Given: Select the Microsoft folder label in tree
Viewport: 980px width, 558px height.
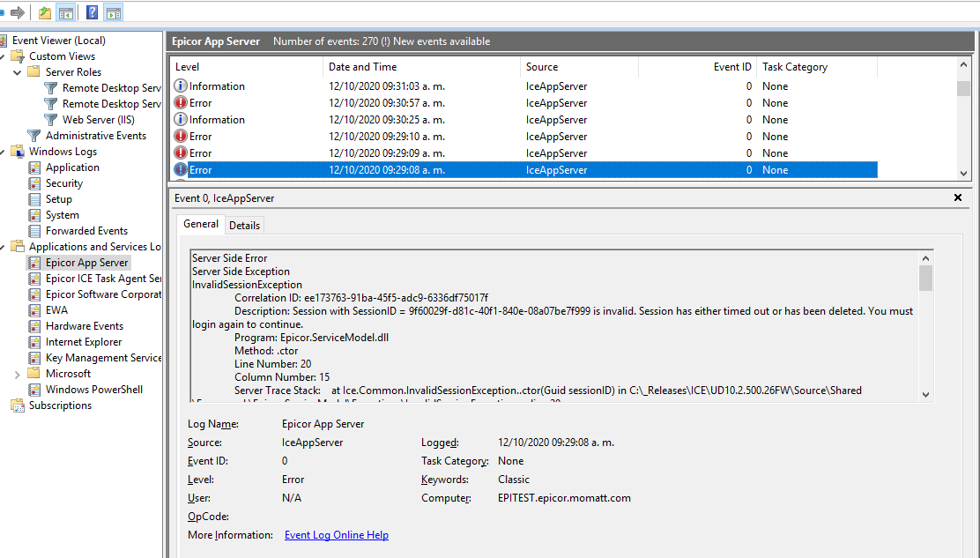Looking at the screenshot, I should [68, 374].
